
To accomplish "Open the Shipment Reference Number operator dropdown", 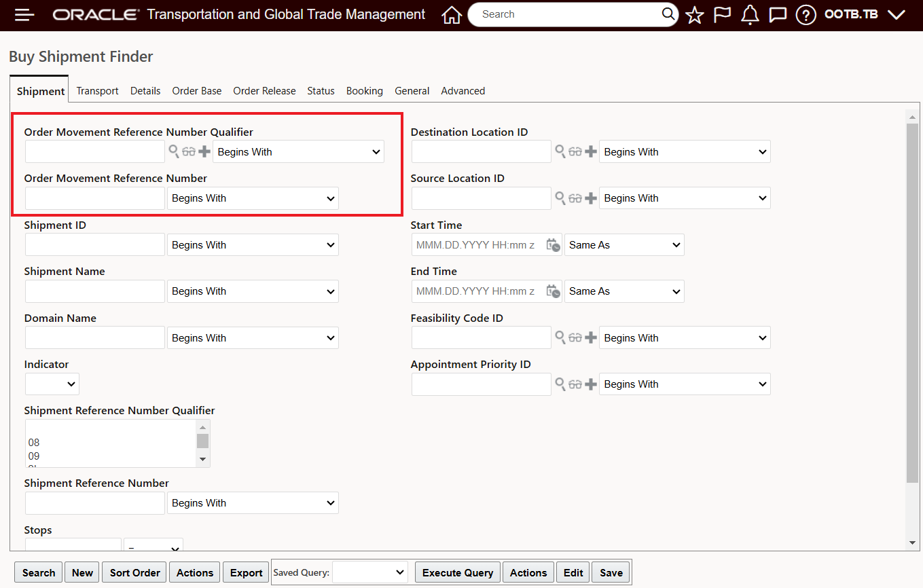I will pyautogui.click(x=253, y=503).
